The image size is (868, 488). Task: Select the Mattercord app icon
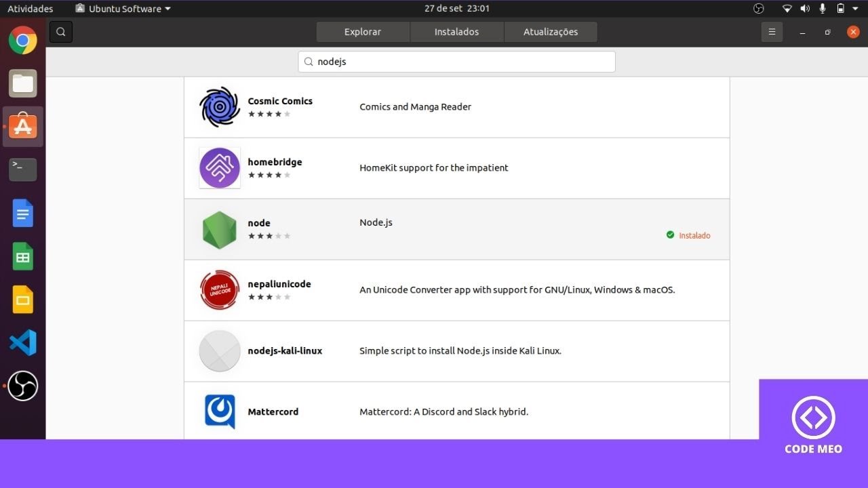[220, 411]
